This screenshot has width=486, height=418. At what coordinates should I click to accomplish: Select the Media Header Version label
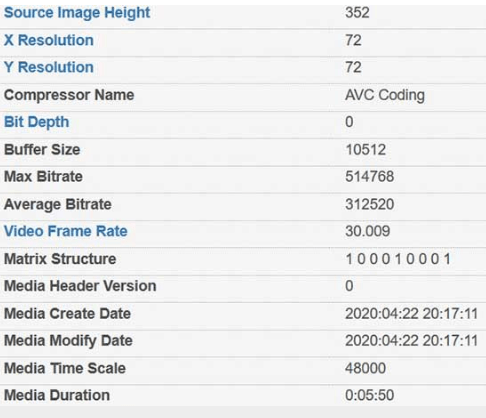coord(80,286)
